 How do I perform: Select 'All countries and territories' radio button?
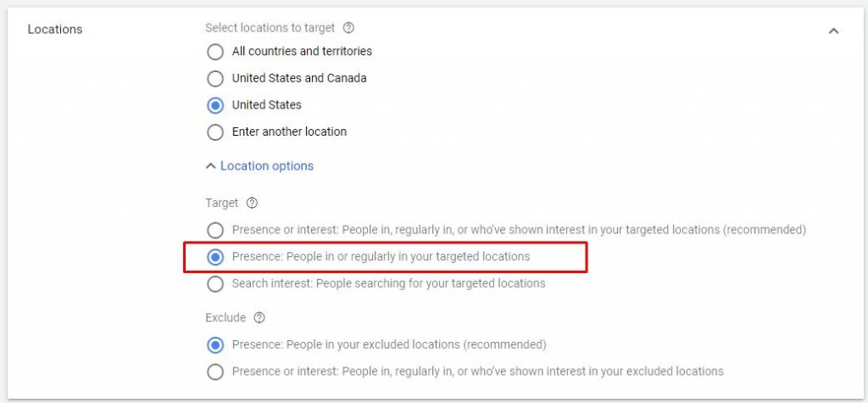pyautogui.click(x=215, y=52)
